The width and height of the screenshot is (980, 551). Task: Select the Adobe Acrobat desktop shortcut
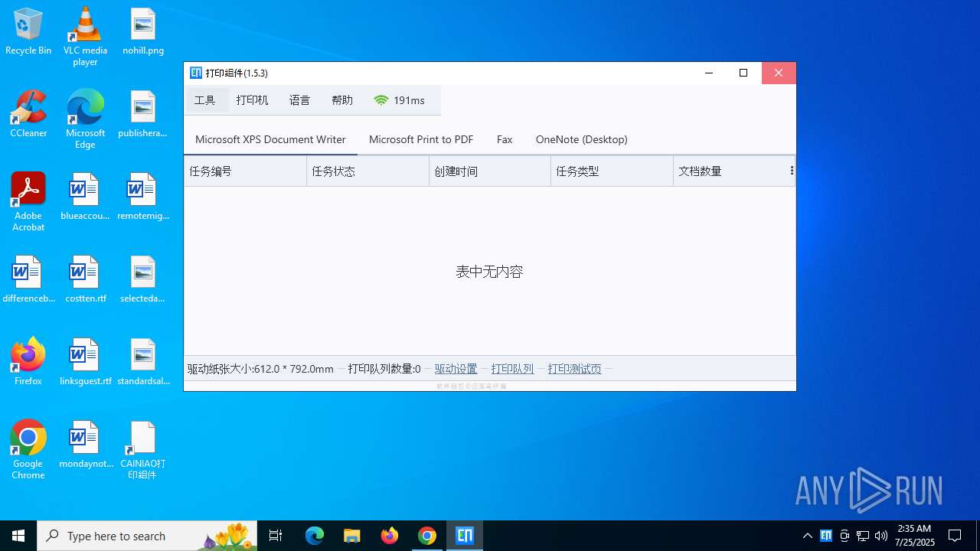pos(28,201)
